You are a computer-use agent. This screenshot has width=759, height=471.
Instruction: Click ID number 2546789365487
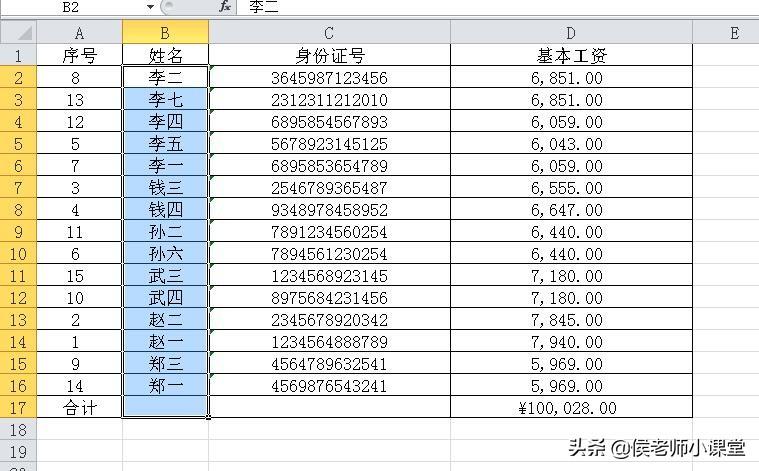point(329,188)
